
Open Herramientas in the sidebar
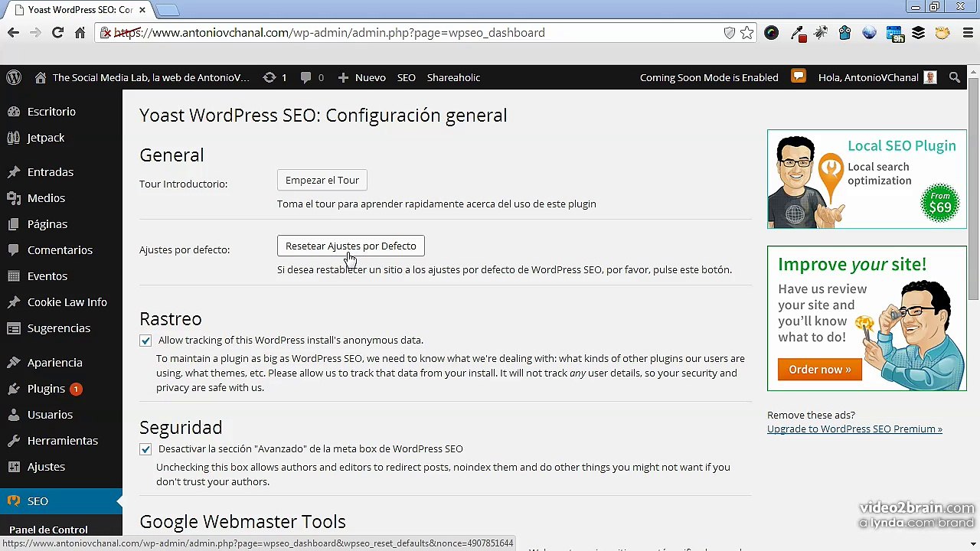click(61, 441)
